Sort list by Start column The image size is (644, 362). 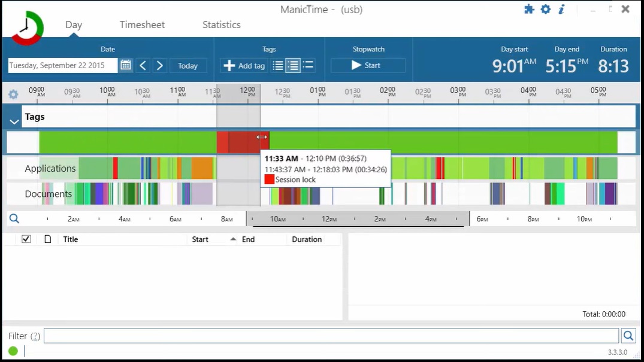pyautogui.click(x=200, y=239)
